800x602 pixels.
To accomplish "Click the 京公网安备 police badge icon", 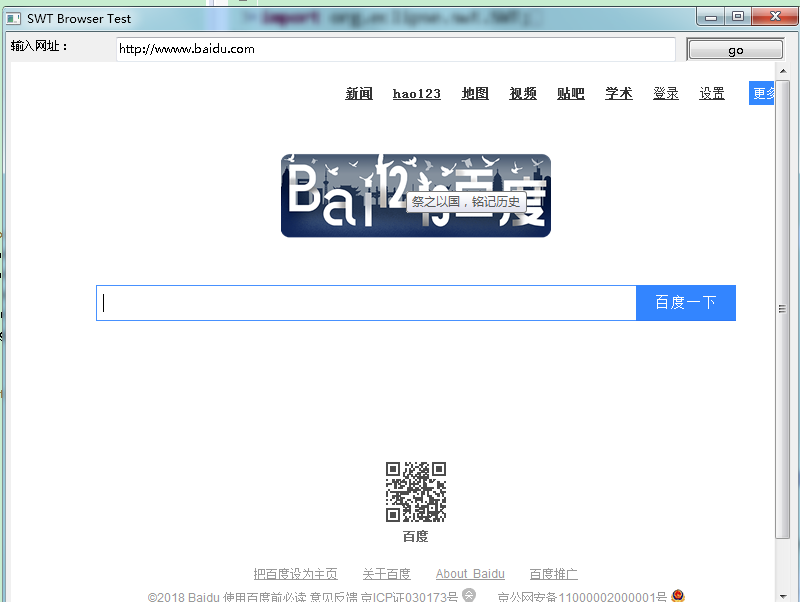I will 678,595.
